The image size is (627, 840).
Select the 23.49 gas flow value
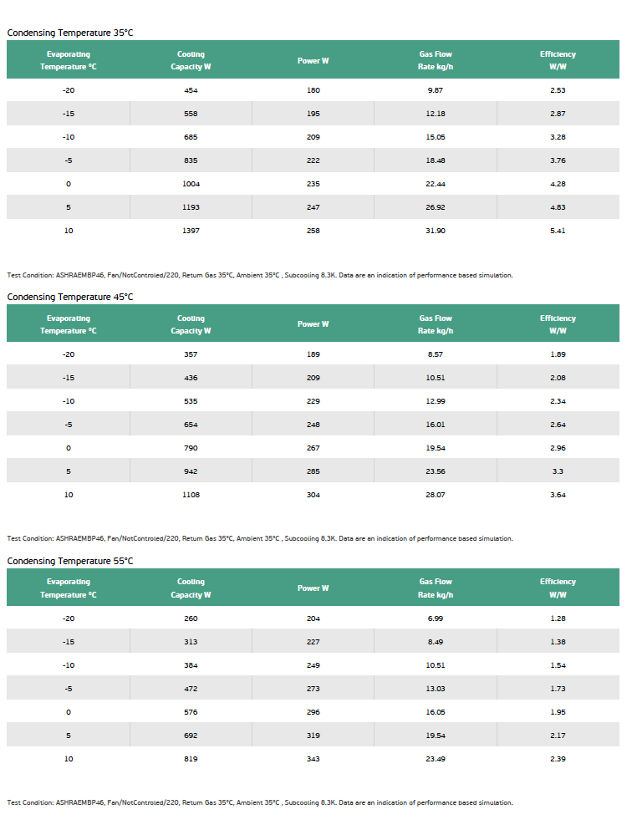tap(436, 759)
